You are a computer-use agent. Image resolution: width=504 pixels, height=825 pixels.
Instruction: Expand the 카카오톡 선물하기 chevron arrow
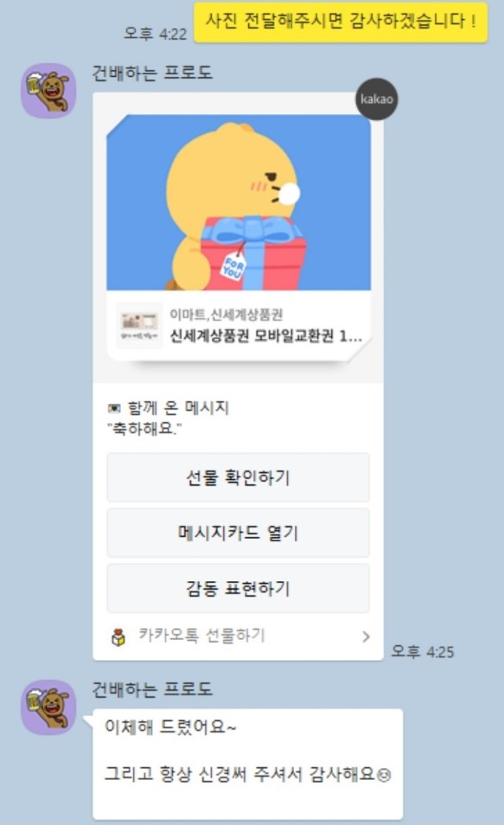(366, 636)
